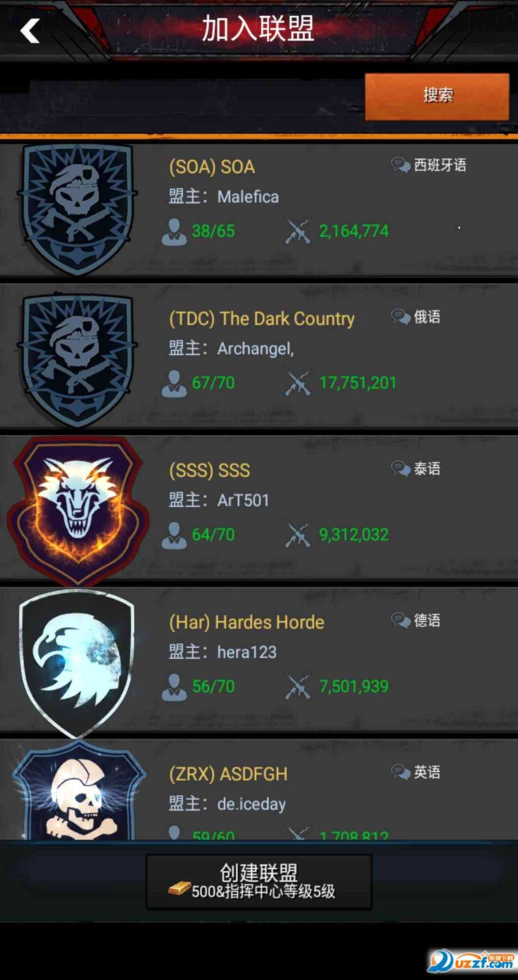This screenshot has width=518, height=980.
Task: Select the SSS flaming wolf emblem
Action: pyautogui.click(x=78, y=511)
